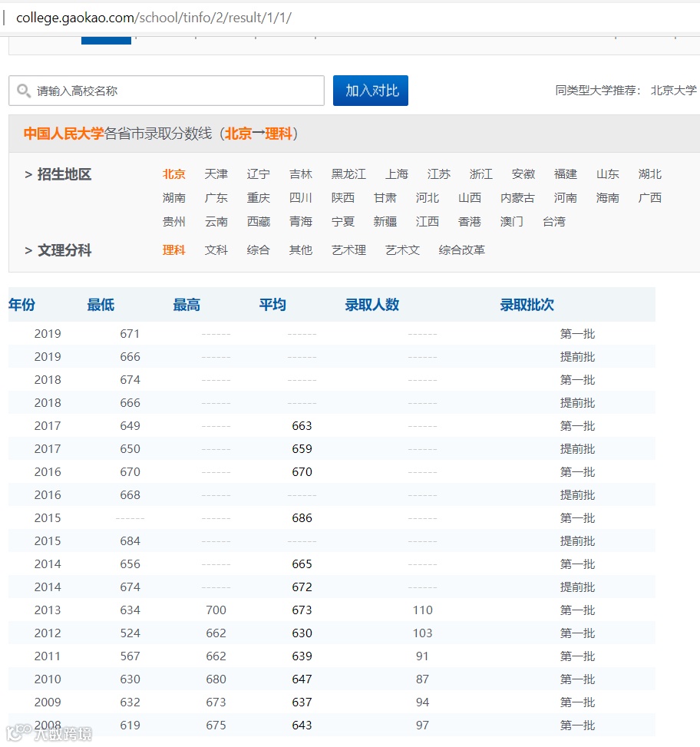
Task: Click the 最高 column header
Action: pyautogui.click(x=187, y=305)
